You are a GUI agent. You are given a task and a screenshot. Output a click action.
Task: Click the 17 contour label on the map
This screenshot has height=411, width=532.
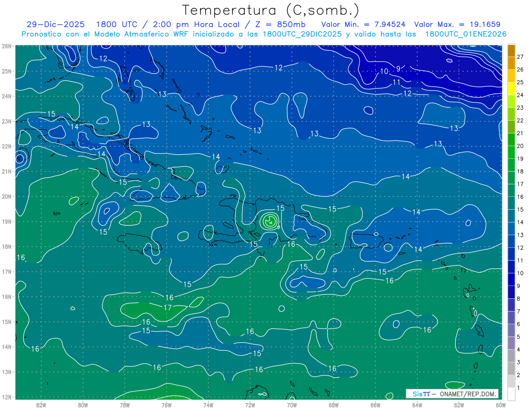click(x=168, y=307)
